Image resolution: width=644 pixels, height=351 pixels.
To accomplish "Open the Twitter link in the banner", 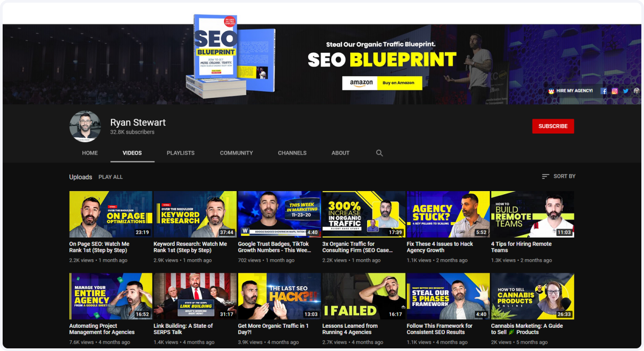I will tap(626, 91).
